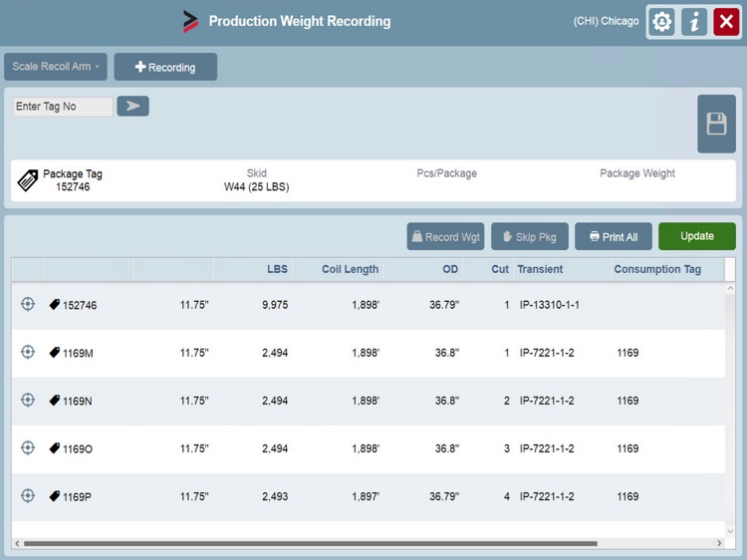Click the Pcs/Package label
747x560 pixels.
[447, 173]
